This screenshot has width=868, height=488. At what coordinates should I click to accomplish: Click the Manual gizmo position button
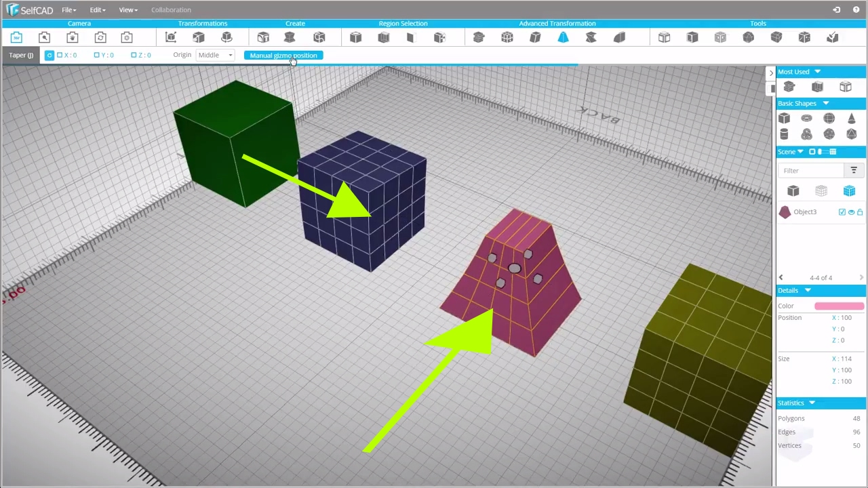[x=283, y=56]
